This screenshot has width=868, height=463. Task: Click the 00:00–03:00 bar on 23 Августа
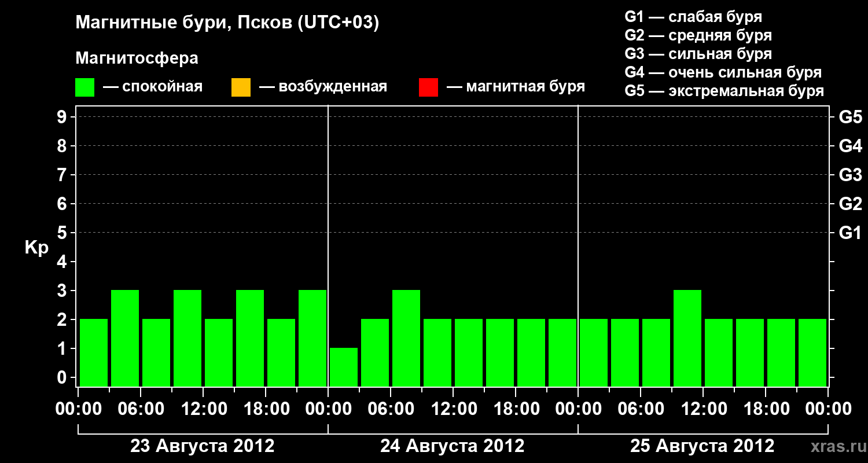coord(94,352)
